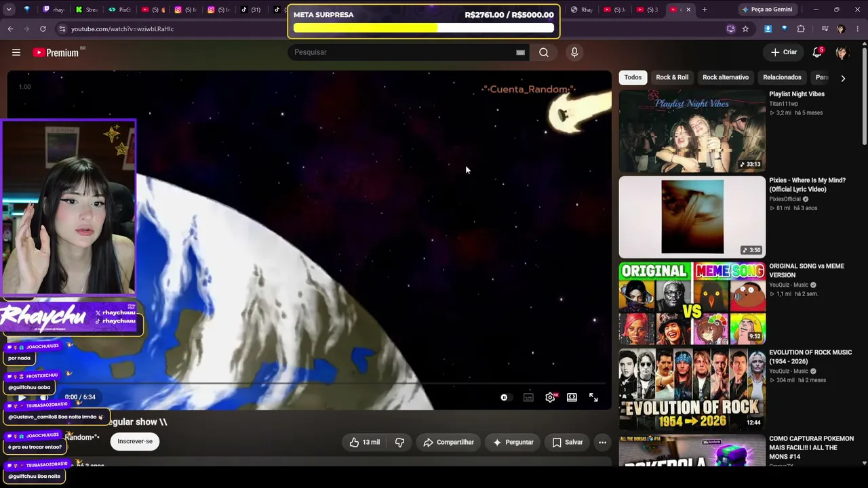The image size is (868, 488).
Task: Open the Playlist Night Vibes thumbnail
Action: [x=692, y=131]
